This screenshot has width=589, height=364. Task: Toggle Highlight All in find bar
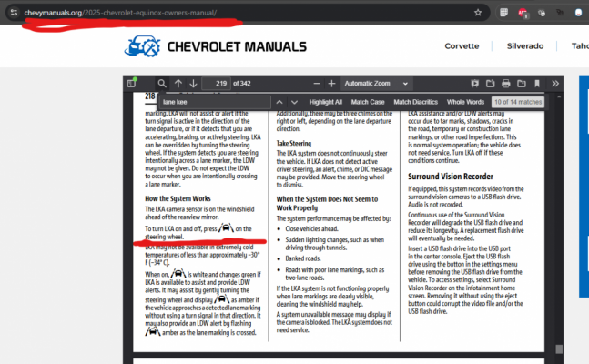tap(325, 102)
